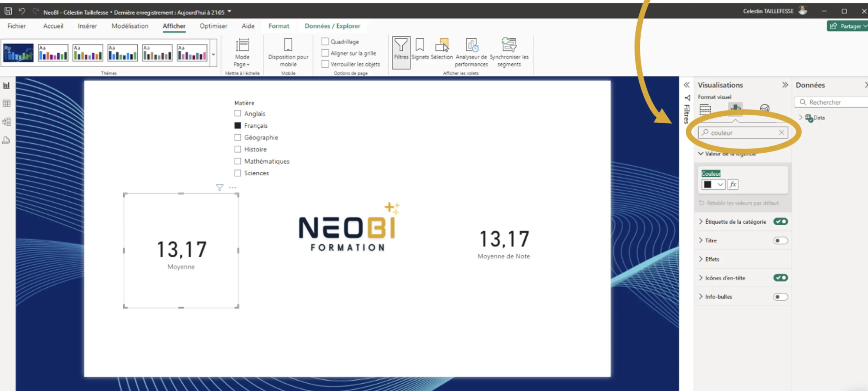Image resolution: width=868 pixels, height=391 pixels.
Task: Expand themes gallery dropdown arrow
Action: (x=213, y=54)
